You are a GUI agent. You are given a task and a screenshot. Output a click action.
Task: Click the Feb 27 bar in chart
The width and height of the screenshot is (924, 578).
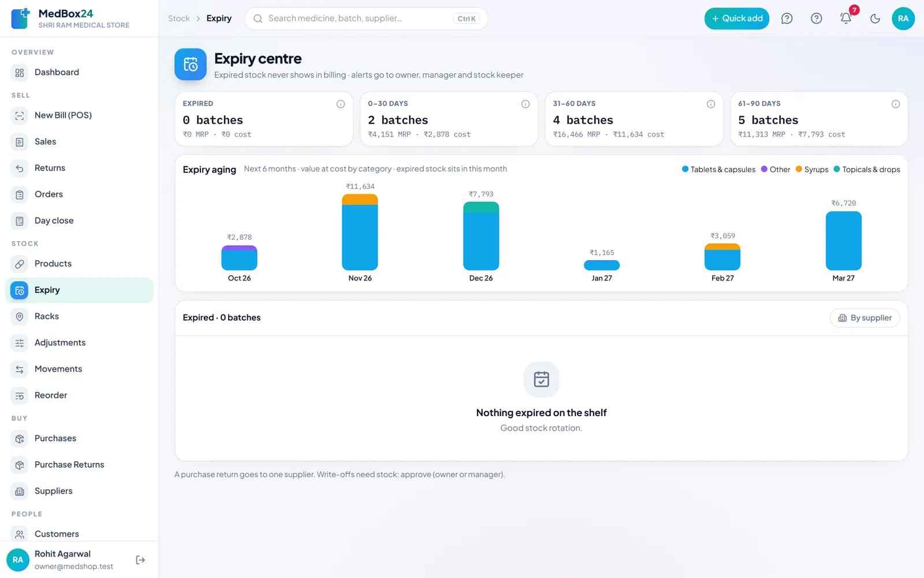722,257
